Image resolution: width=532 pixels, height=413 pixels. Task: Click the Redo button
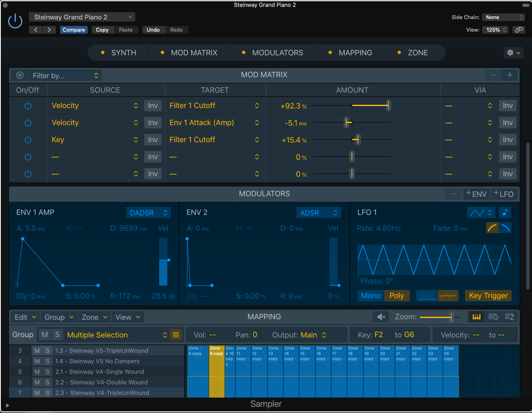pos(176,30)
